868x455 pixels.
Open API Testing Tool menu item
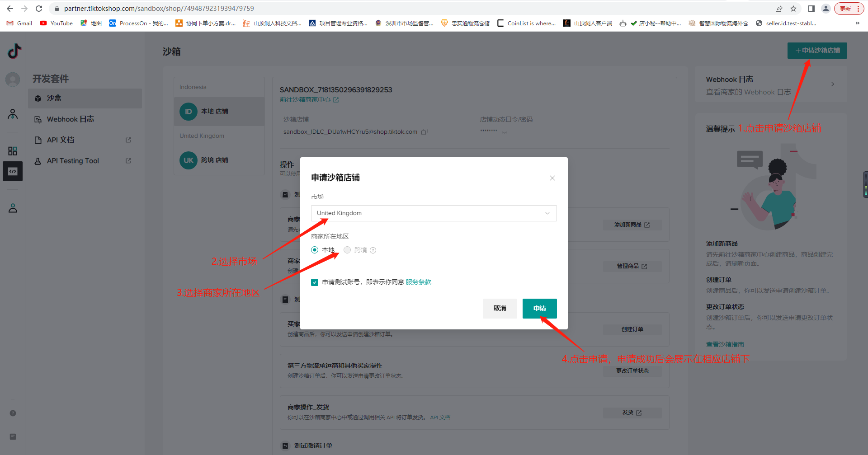73,161
